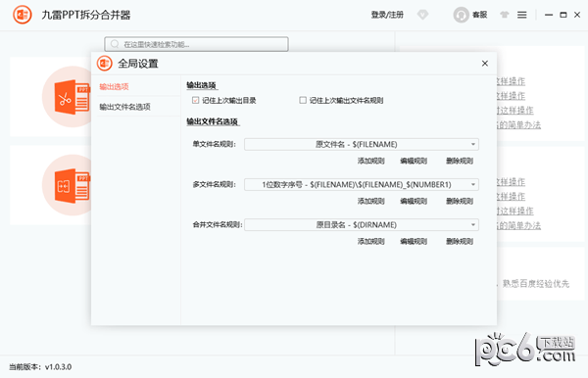This screenshot has width=588, height=378.
Task: Minimize the main window
Action: [549, 15]
